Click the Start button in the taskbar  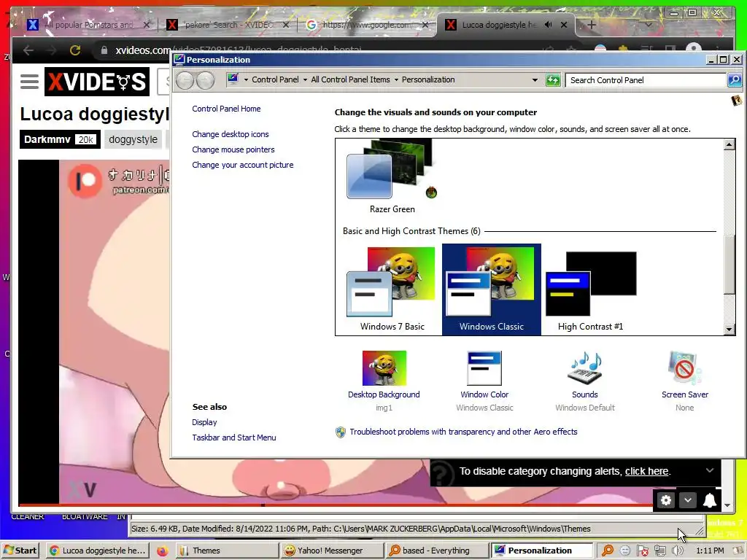[x=20, y=551]
